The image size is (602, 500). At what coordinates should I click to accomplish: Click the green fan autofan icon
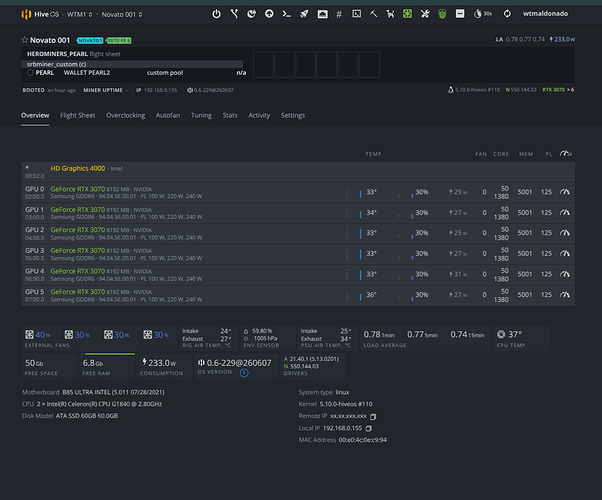click(x=407, y=14)
